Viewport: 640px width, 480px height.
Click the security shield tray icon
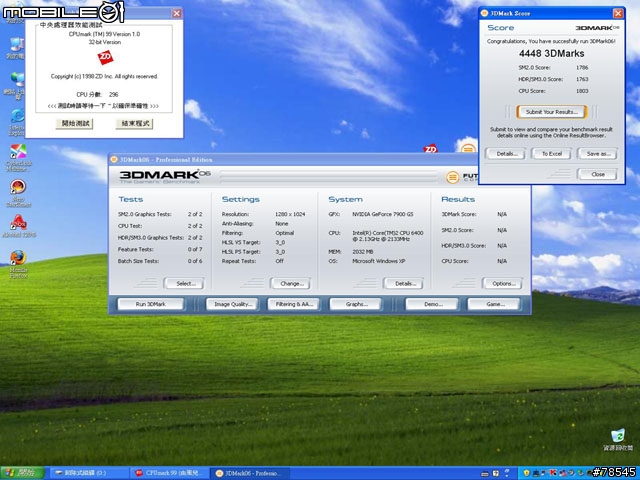tap(527, 473)
